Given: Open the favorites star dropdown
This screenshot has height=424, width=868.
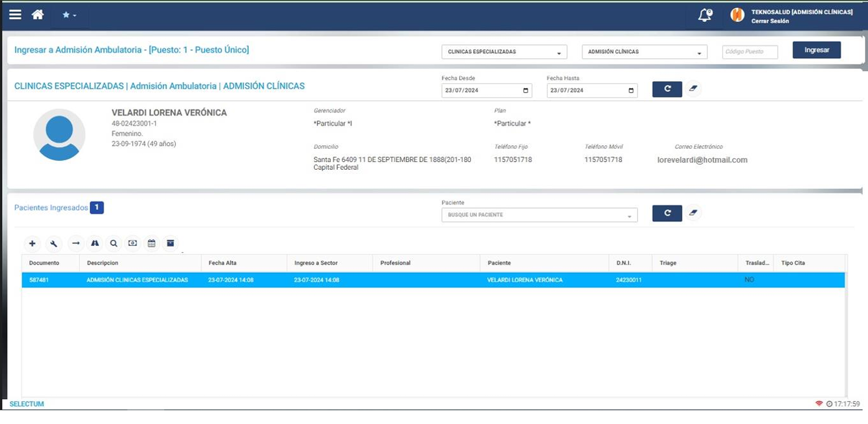Looking at the screenshot, I should [x=69, y=15].
